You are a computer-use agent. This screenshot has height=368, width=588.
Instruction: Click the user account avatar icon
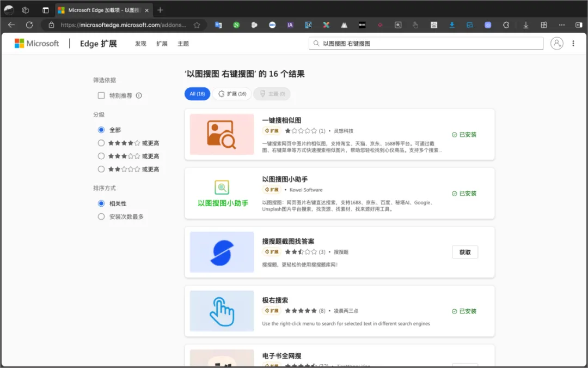(556, 43)
